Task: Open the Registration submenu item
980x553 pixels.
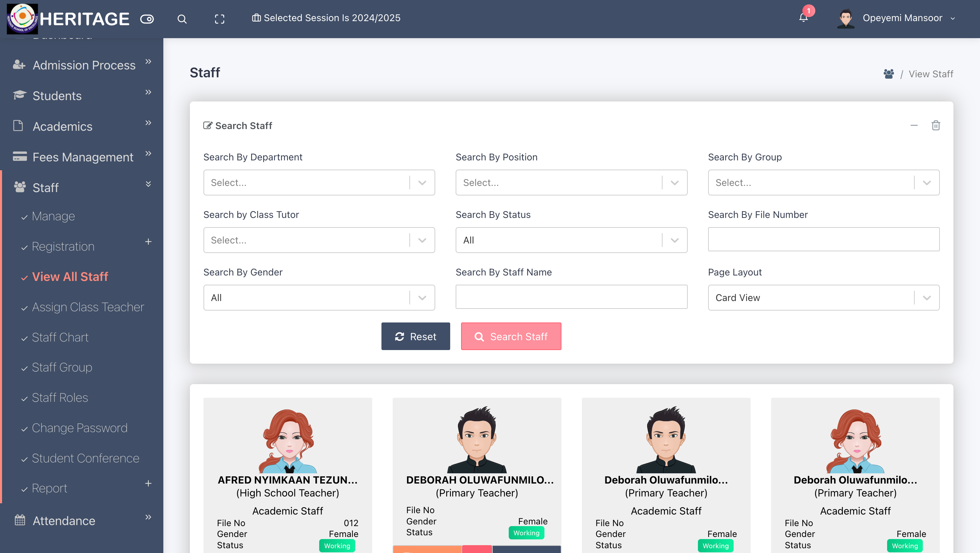Action: [63, 246]
